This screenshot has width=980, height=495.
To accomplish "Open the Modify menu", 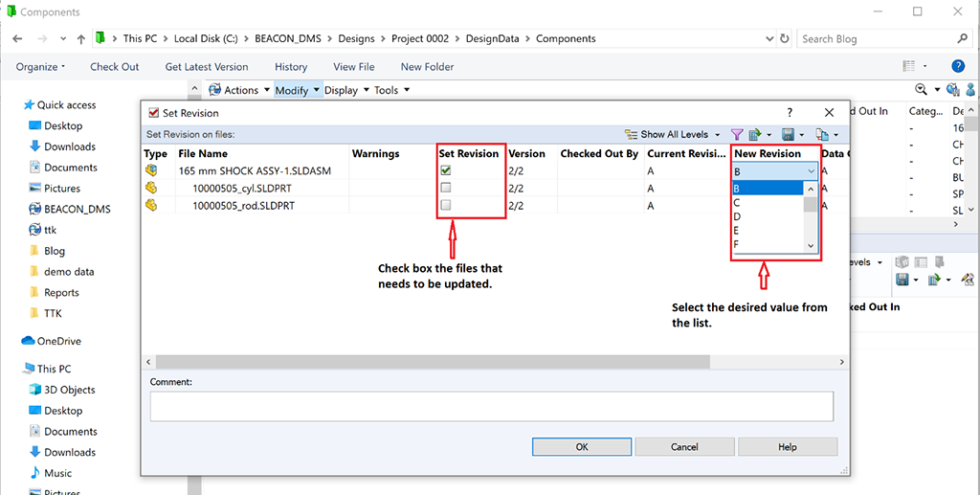I will click(298, 90).
